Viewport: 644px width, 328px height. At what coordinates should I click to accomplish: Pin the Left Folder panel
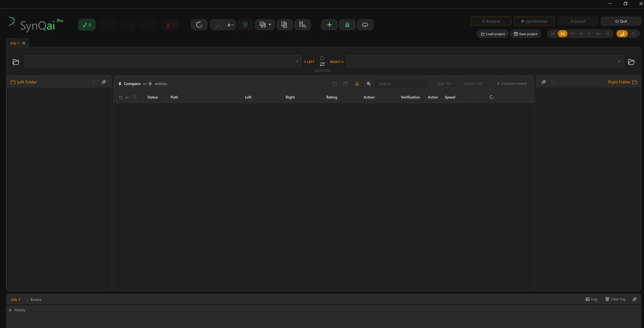(104, 82)
